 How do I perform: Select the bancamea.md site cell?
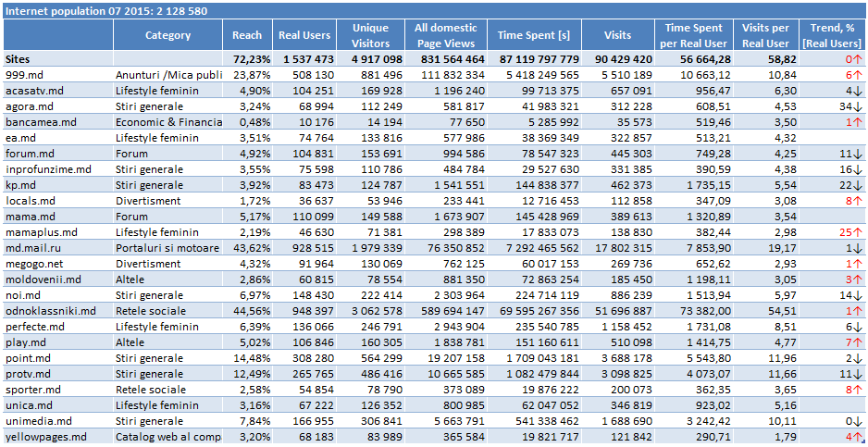tap(58, 122)
